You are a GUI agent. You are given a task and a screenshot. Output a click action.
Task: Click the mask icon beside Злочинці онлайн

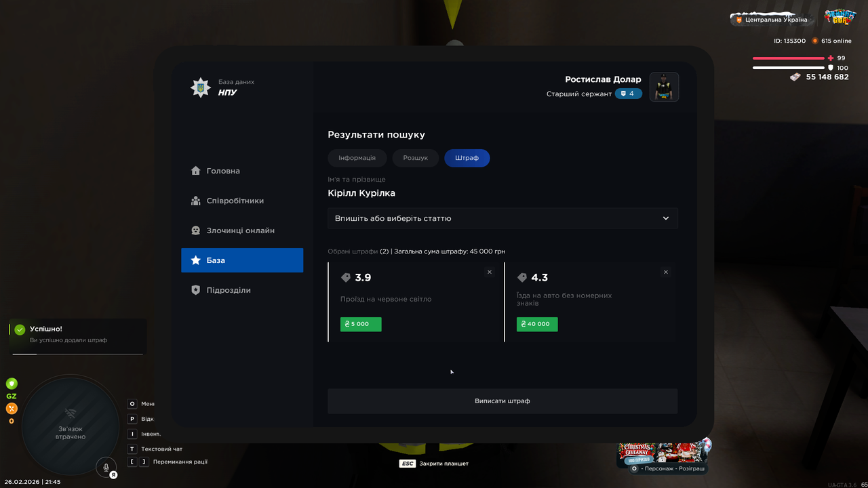(195, 230)
